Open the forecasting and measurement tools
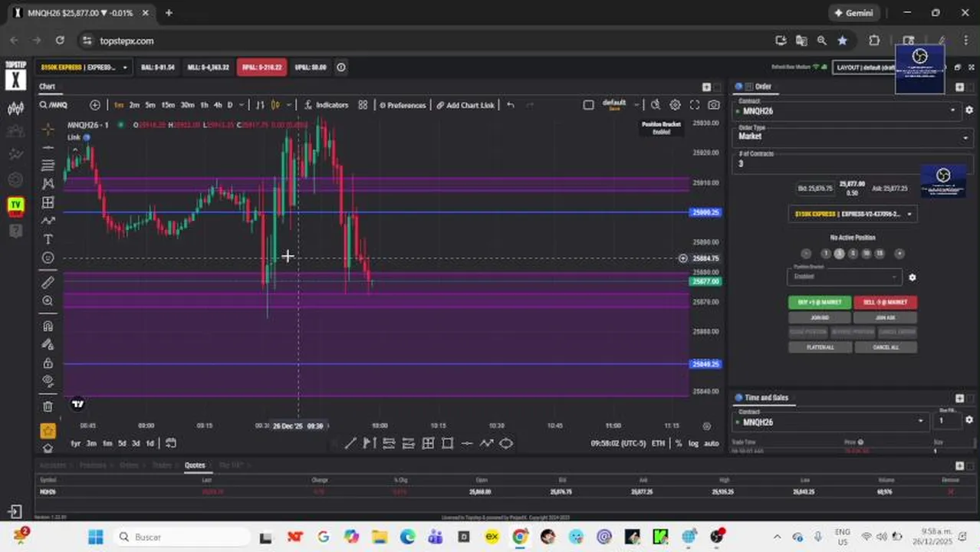The width and height of the screenshot is (980, 552). (x=48, y=202)
